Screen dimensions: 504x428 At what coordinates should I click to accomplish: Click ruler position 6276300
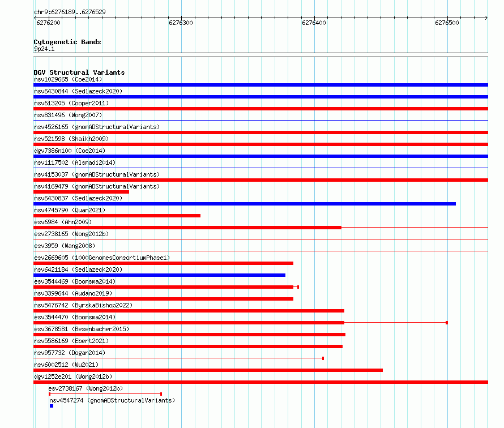[x=181, y=23]
